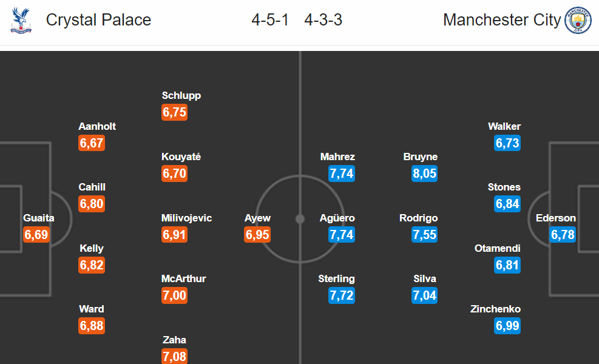Select Ederson's 6,78 goalkeeper rating
Image resolution: width=599 pixels, height=364 pixels.
tap(563, 235)
